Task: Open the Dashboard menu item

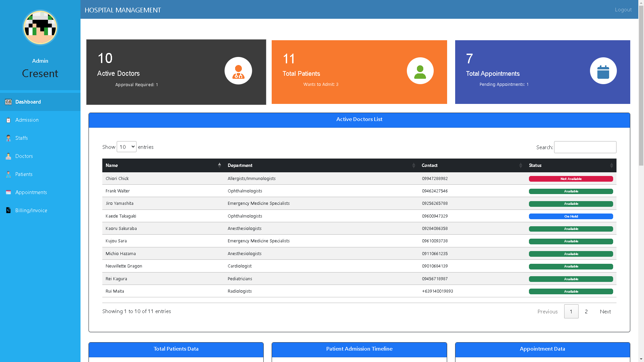Action: pyautogui.click(x=40, y=102)
